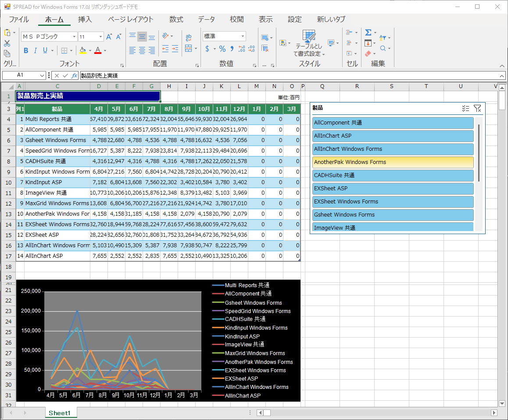508x420 pixels.
Task: Decrease decimal places
Action: click(x=251, y=49)
